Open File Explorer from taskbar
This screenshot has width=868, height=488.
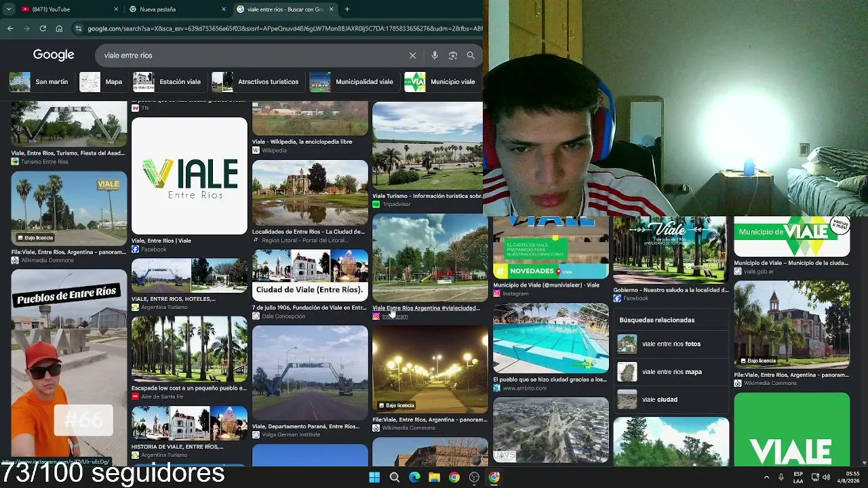coord(434,477)
